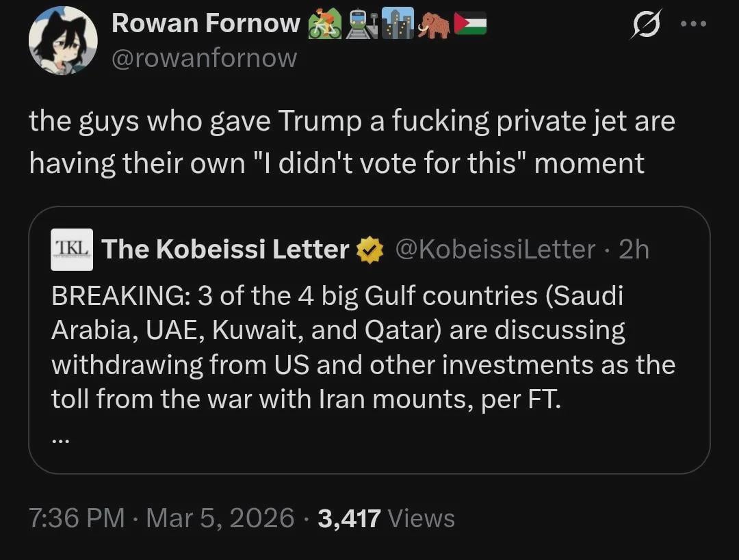View the 3,417 Views count
Image resolution: width=739 pixels, height=560 pixels.
pos(387,518)
